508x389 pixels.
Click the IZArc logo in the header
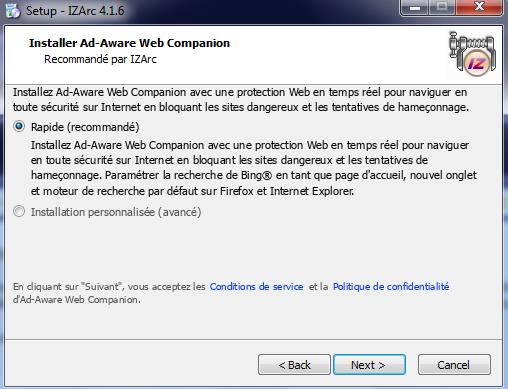(x=472, y=54)
